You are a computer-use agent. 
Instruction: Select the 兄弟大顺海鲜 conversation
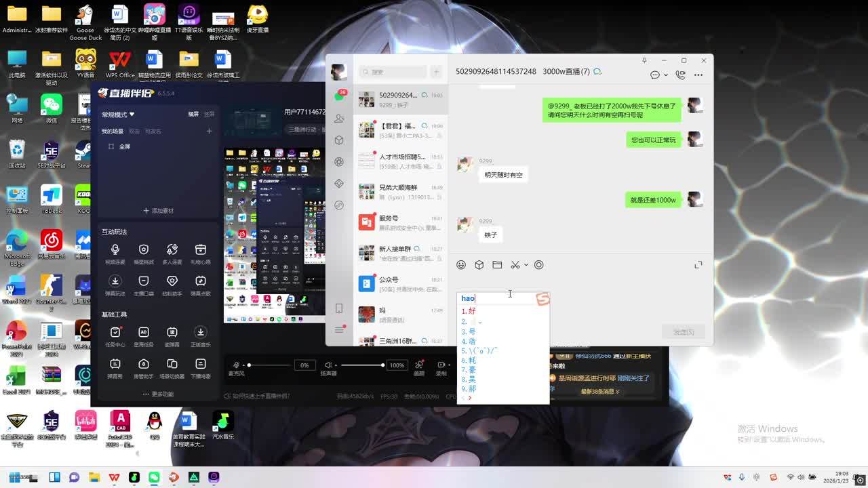[400, 192]
